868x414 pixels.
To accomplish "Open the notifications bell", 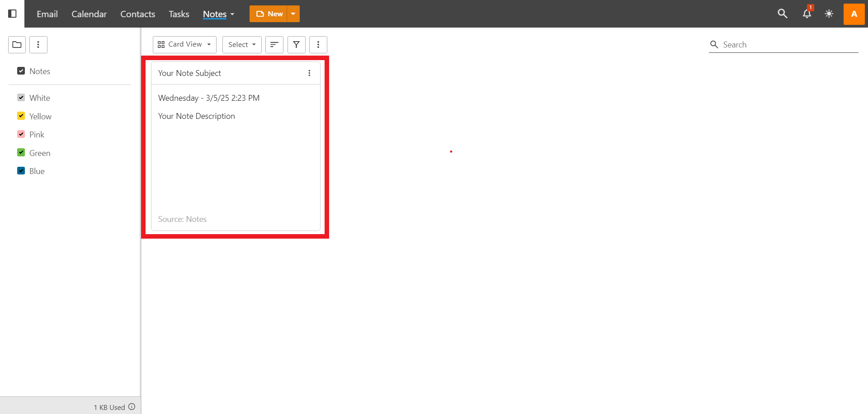I will [807, 14].
